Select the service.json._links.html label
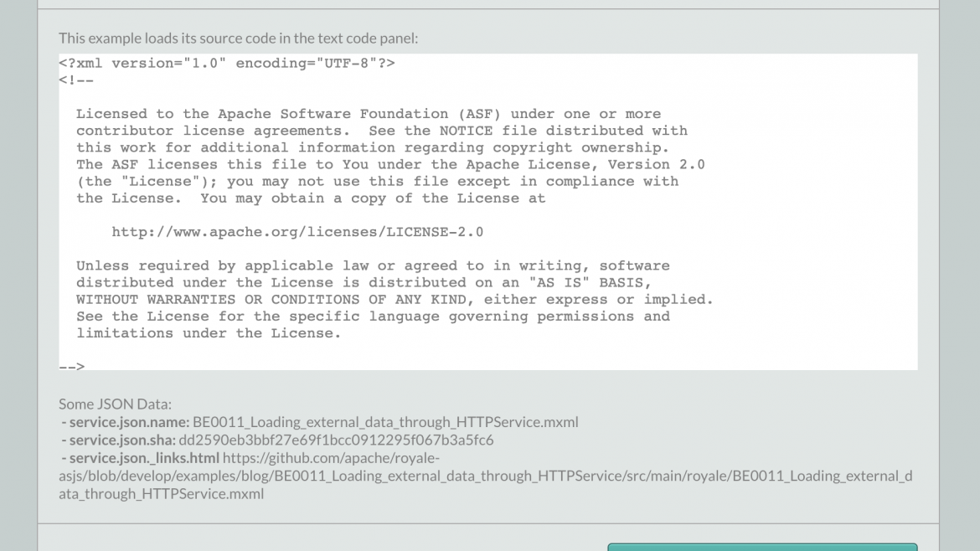 (x=144, y=458)
